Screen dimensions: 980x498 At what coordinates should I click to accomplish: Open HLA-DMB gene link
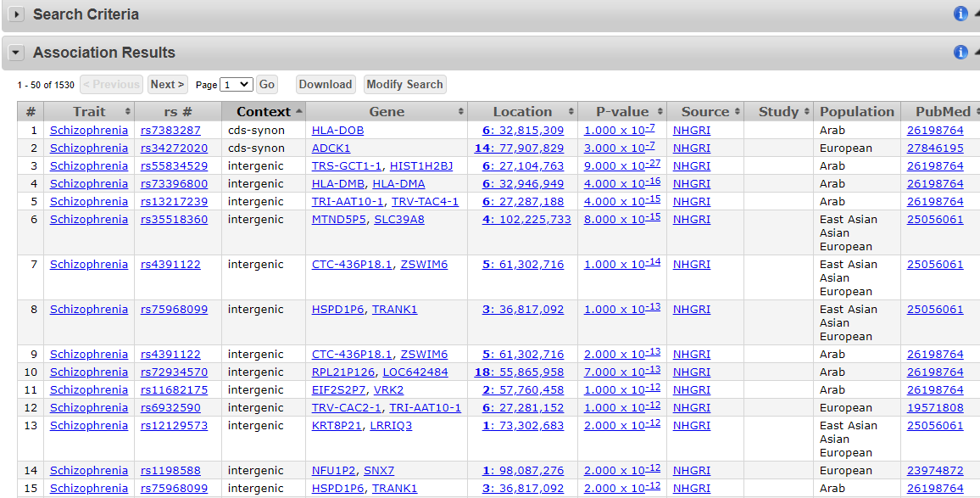(338, 183)
